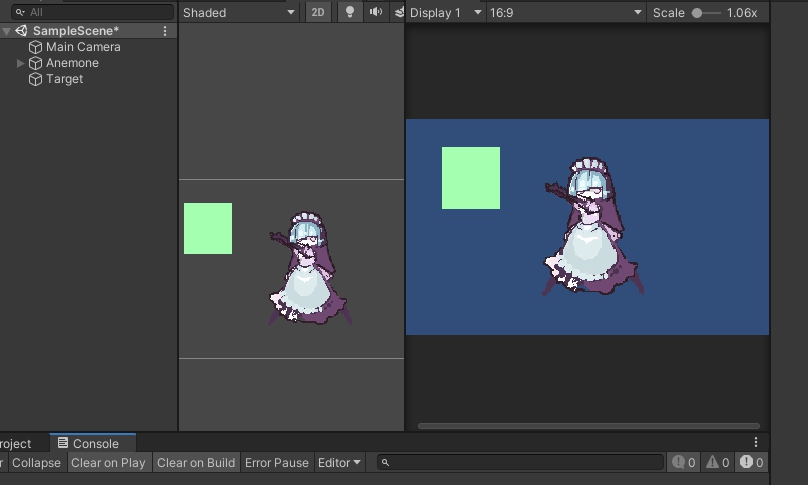
Task: Toggle Clear on Build option
Action: pos(196,463)
